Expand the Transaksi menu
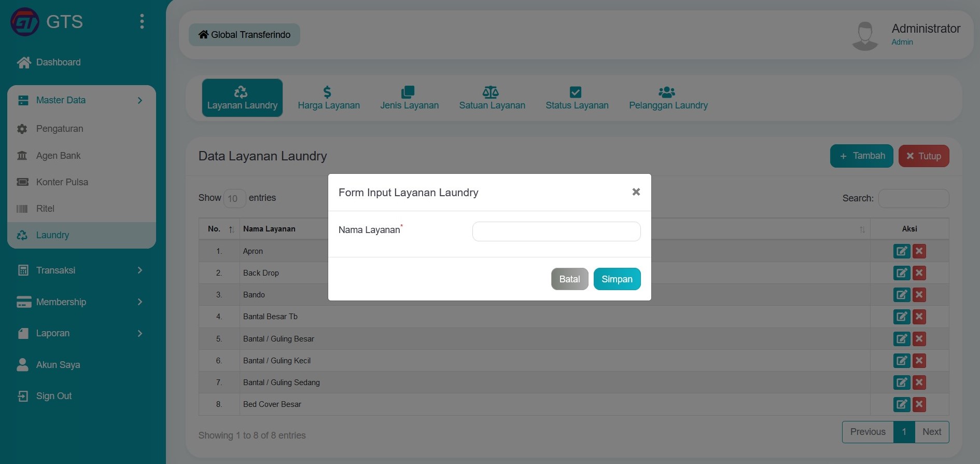 coord(81,270)
